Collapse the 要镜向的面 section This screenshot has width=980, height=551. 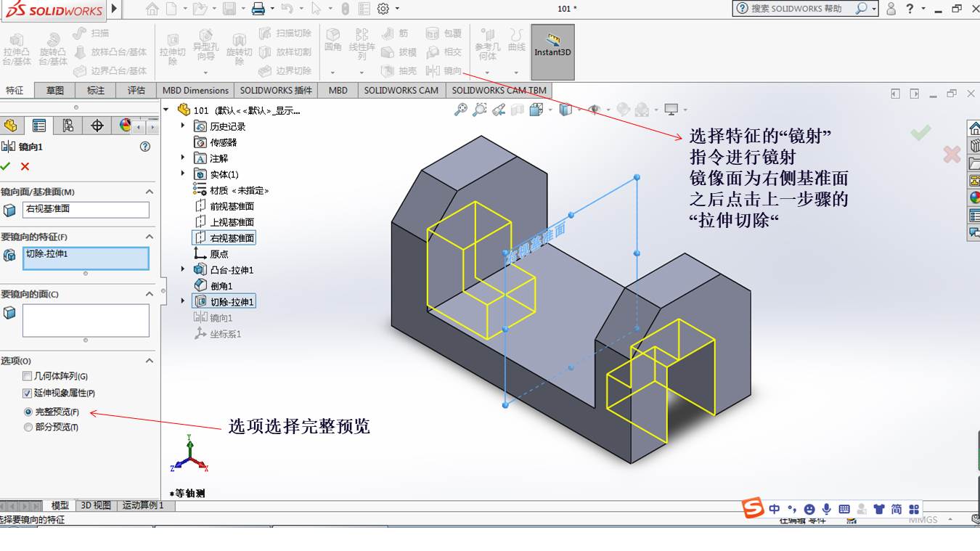[x=150, y=294]
